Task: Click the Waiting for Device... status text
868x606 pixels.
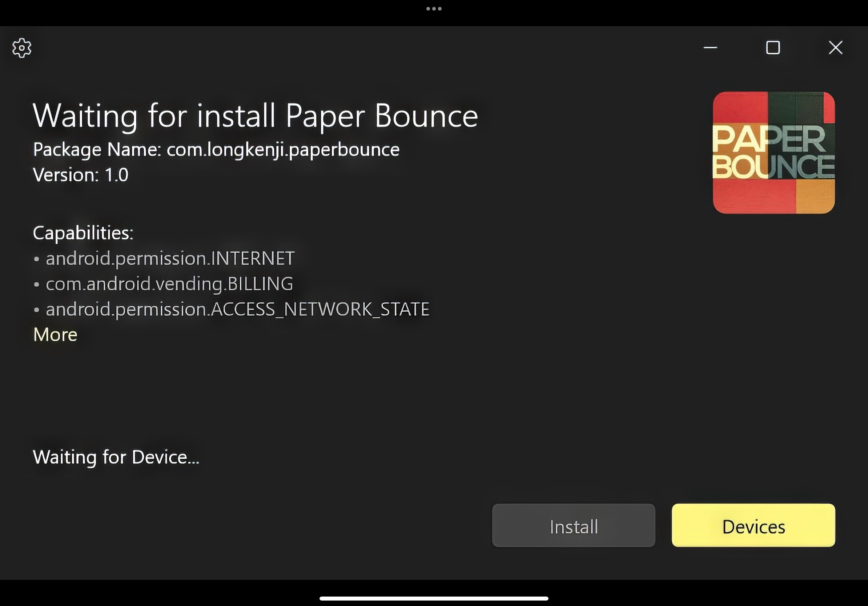Action: [116, 457]
